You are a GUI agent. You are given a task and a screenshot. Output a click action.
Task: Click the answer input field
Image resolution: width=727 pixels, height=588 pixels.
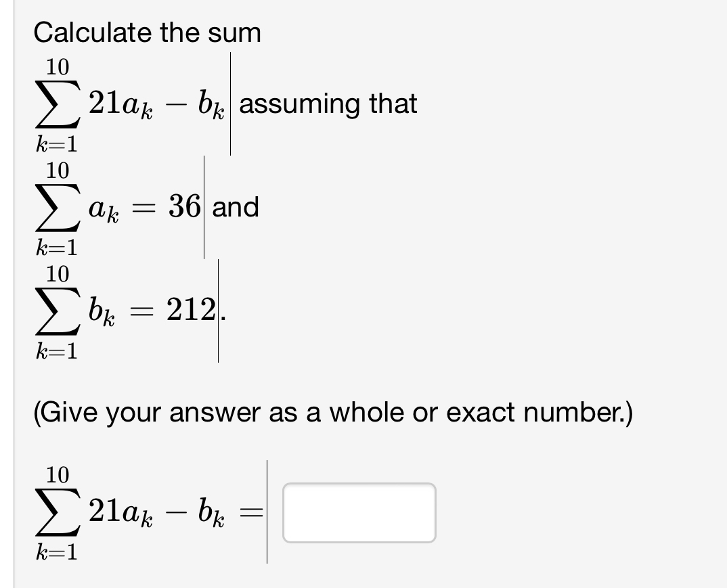coord(359,513)
